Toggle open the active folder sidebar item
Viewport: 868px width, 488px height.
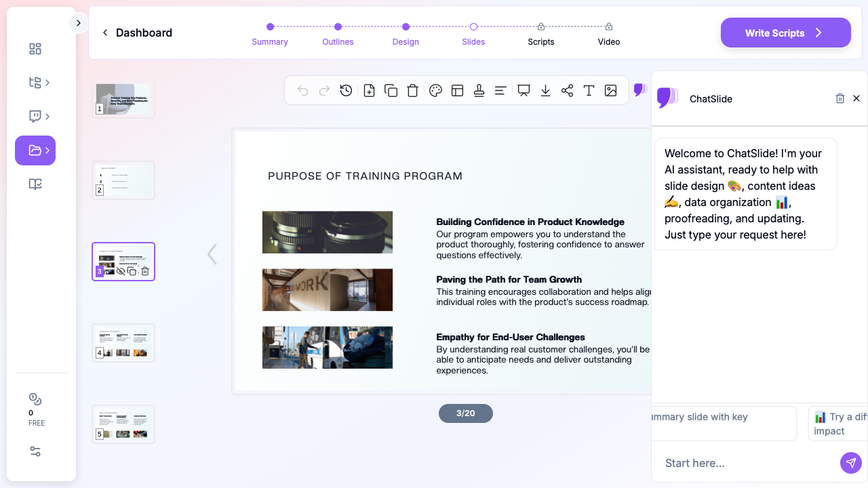click(35, 150)
